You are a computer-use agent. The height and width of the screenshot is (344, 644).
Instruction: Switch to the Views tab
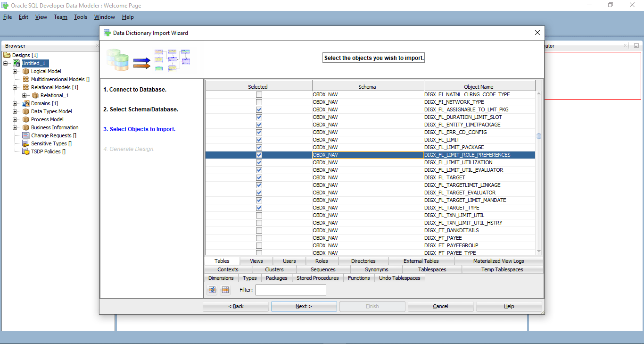tap(256, 261)
